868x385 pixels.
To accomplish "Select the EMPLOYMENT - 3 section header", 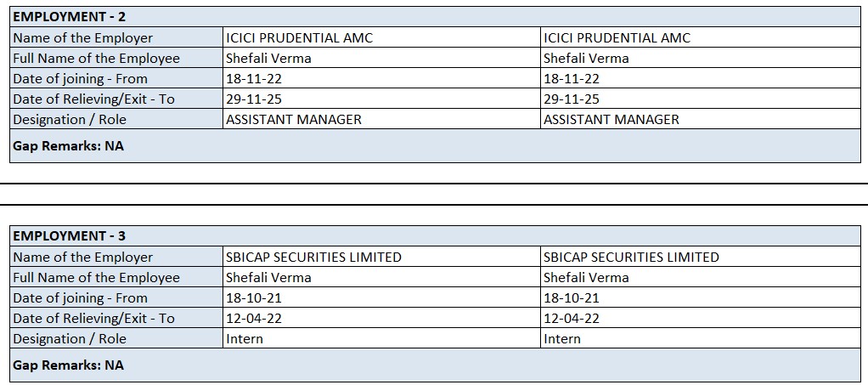I will pyautogui.click(x=70, y=236).
